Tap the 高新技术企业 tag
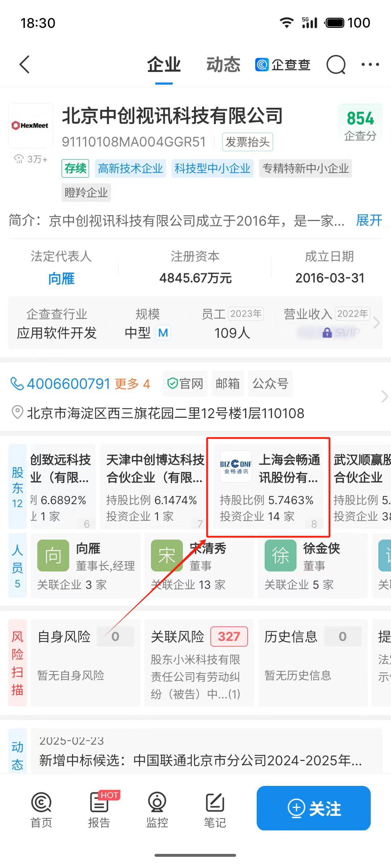Screen dimensions: 391x868 130,168
